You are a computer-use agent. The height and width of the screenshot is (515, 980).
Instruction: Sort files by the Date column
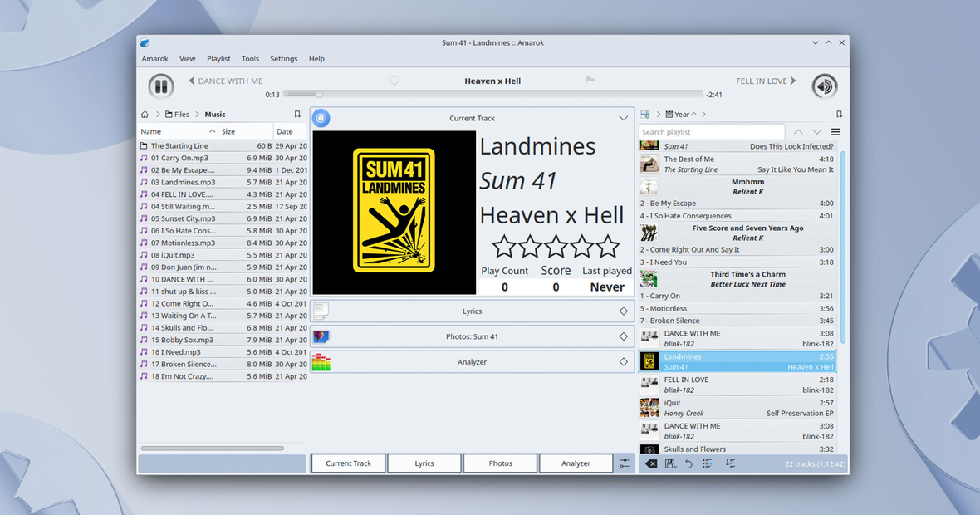click(291, 131)
